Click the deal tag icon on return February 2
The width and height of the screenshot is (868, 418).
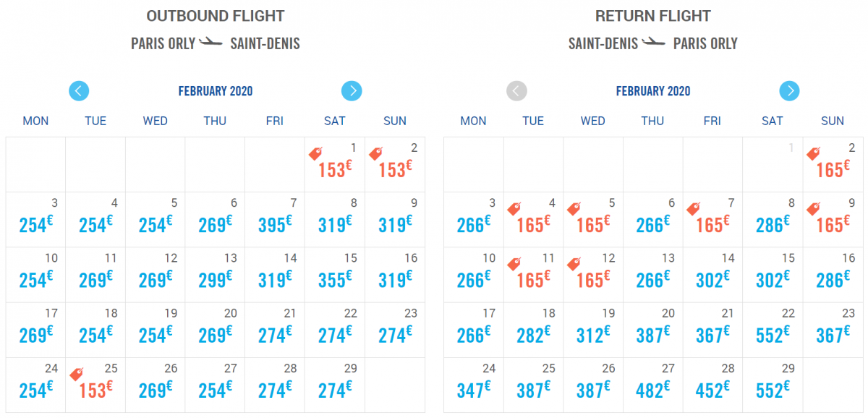click(813, 153)
